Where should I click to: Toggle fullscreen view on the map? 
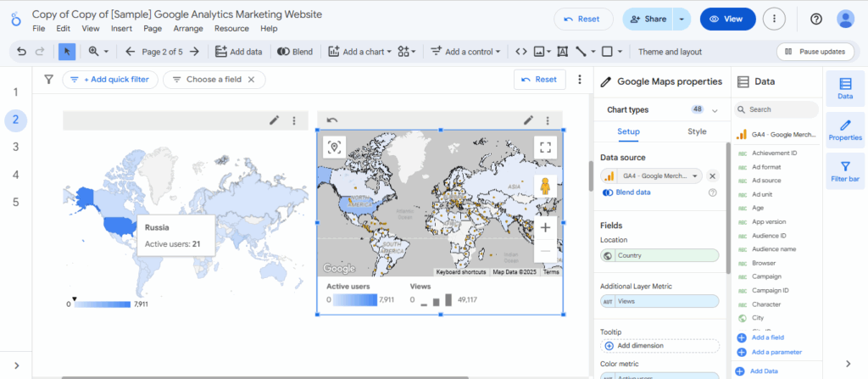545,147
